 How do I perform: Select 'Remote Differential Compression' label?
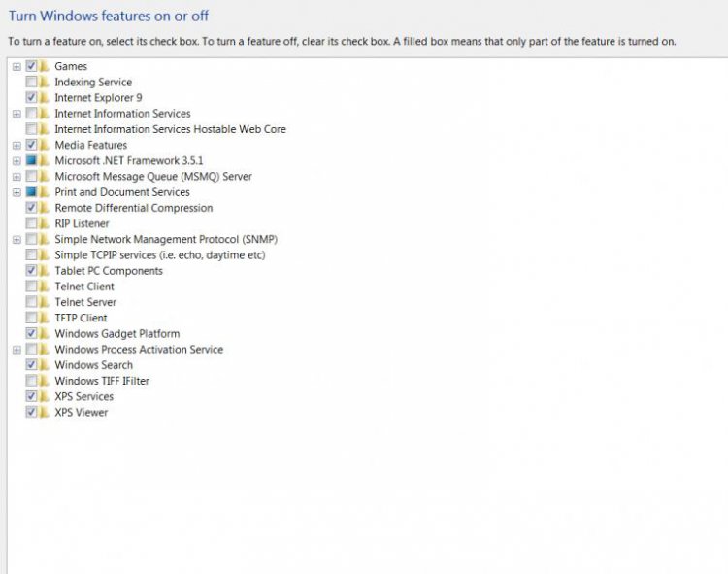(x=134, y=208)
